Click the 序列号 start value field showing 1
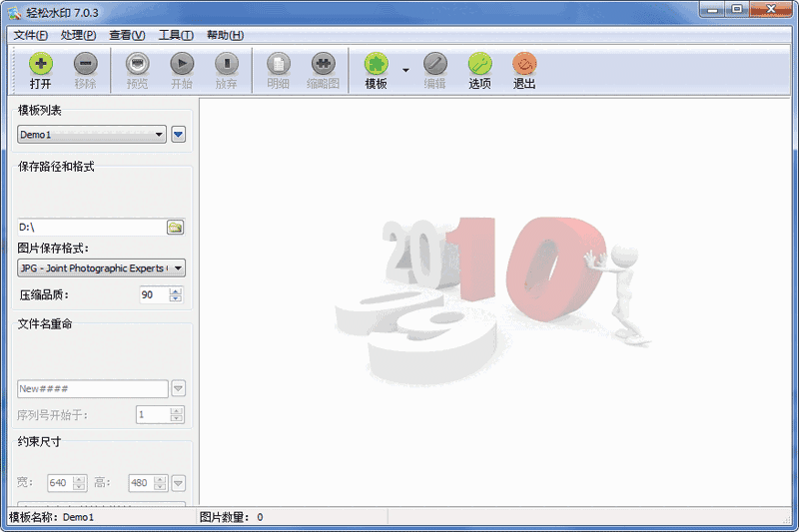 pos(153,415)
